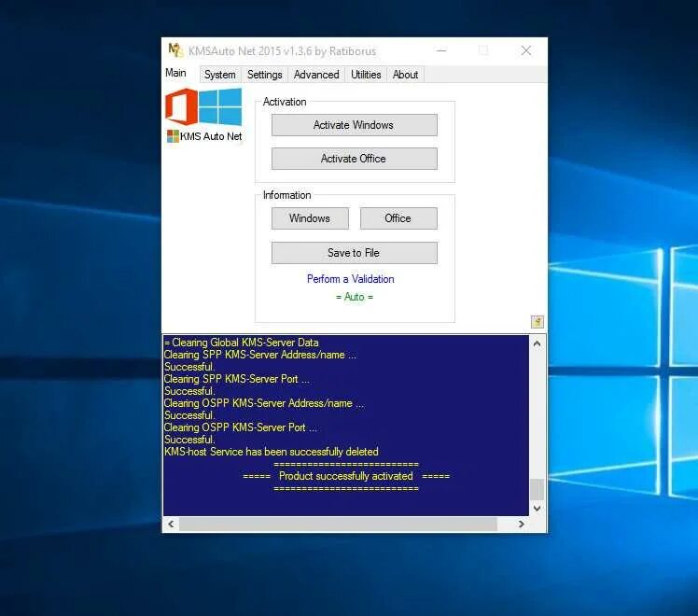The width and height of the screenshot is (698, 616).
Task: Switch to the Main tab
Action: (x=175, y=73)
